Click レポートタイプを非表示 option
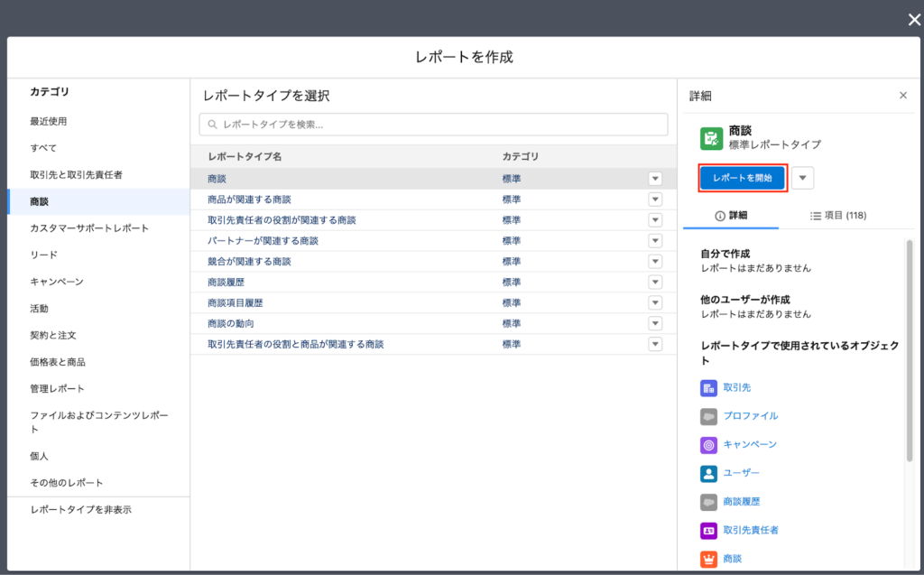 point(80,509)
